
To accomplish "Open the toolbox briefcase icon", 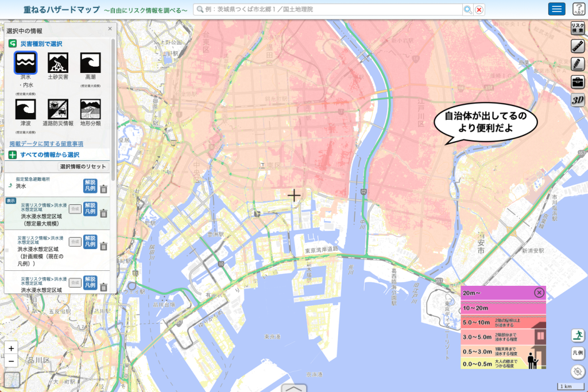I will (x=577, y=82).
